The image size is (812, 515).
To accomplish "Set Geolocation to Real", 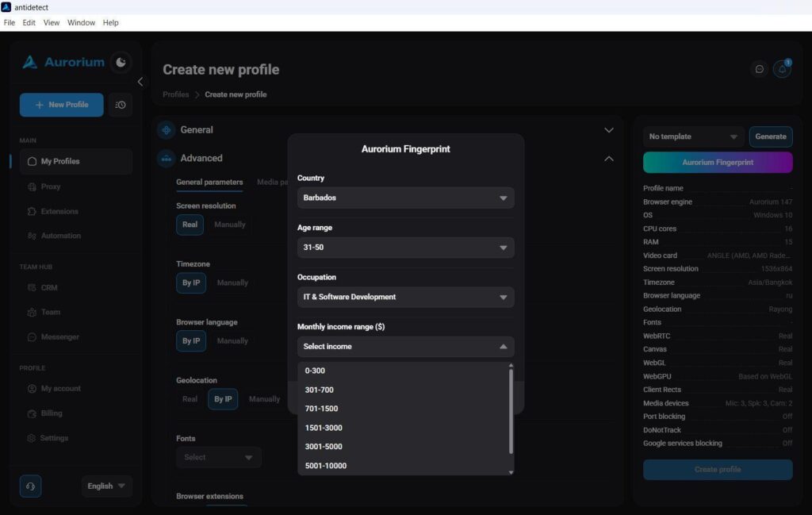I will click(190, 399).
